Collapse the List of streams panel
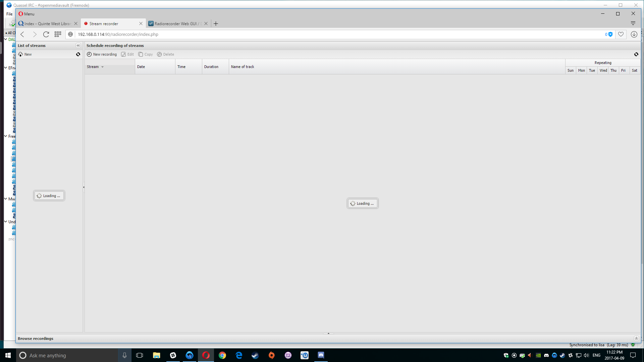 (78, 46)
